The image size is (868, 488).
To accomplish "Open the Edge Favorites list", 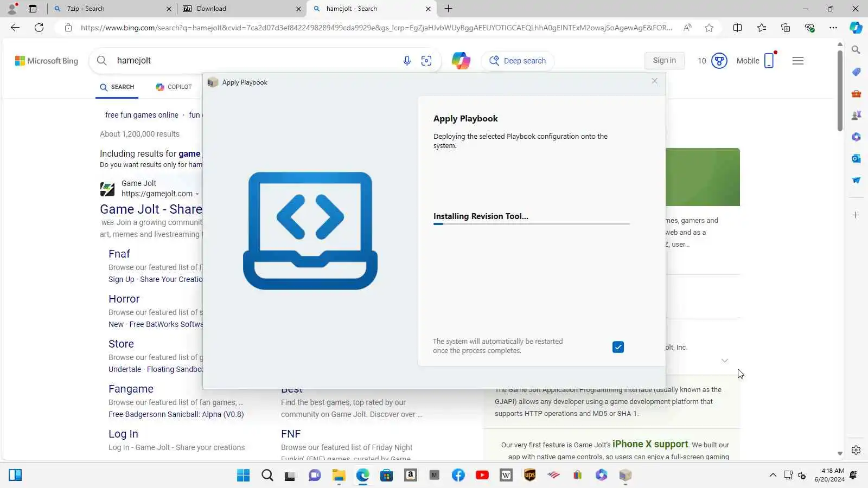I will (x=762, y=28).
